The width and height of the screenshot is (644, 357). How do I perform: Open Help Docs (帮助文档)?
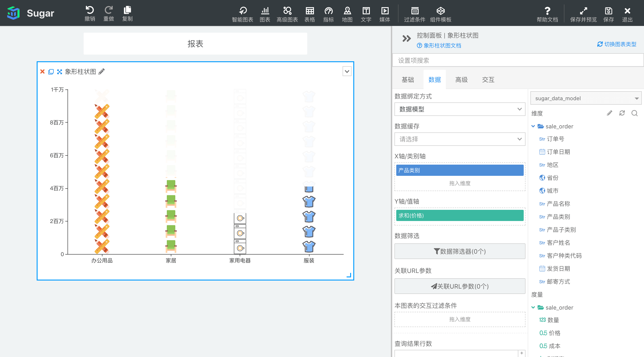pos(547,14)
